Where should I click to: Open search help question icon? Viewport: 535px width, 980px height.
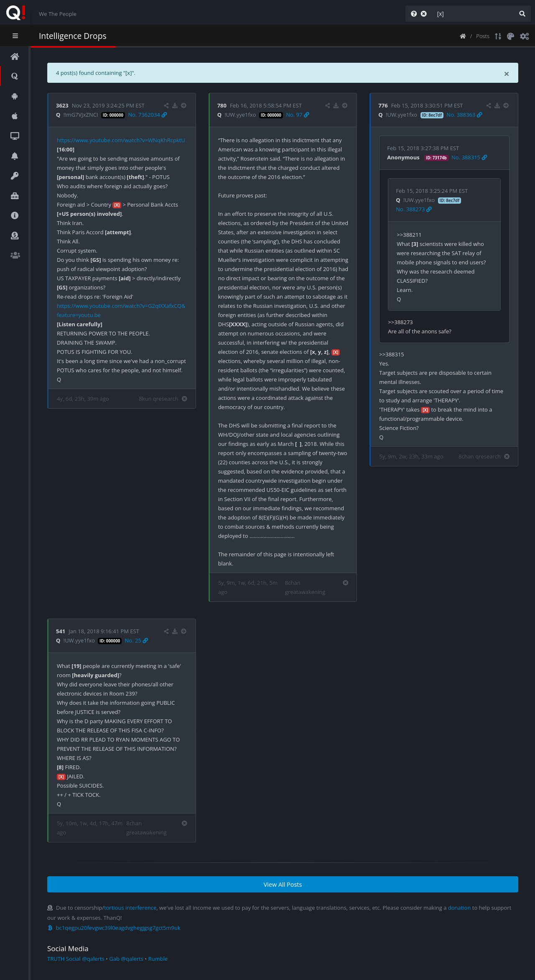[414, 14]
